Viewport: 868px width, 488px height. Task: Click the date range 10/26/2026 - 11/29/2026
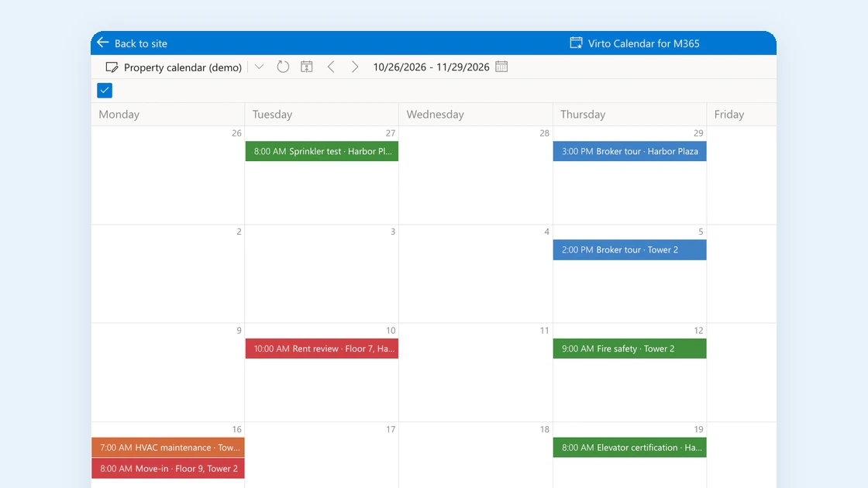tap(431, 67)
